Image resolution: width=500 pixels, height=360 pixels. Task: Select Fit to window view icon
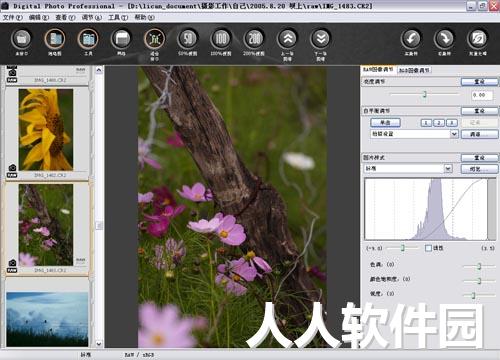point(154,39)
